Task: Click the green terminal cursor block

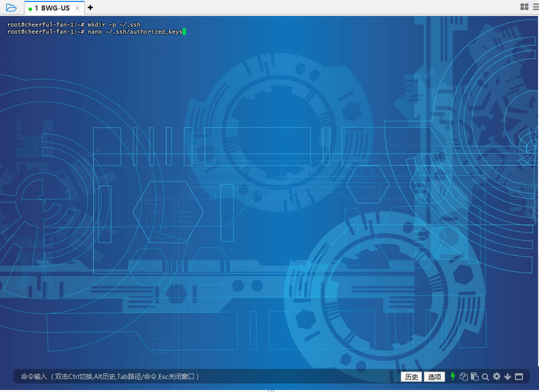Action: [x=183, y=30]
